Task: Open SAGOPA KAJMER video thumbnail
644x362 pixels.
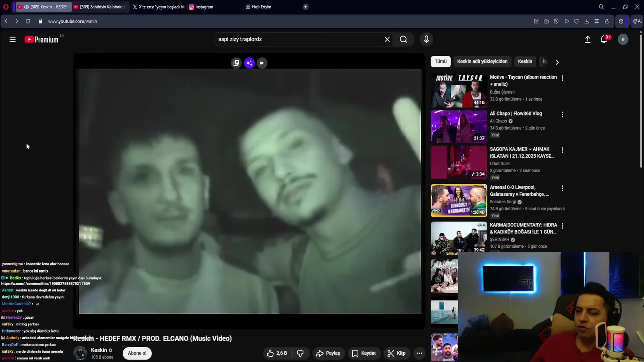Action: tap(459, 162)
